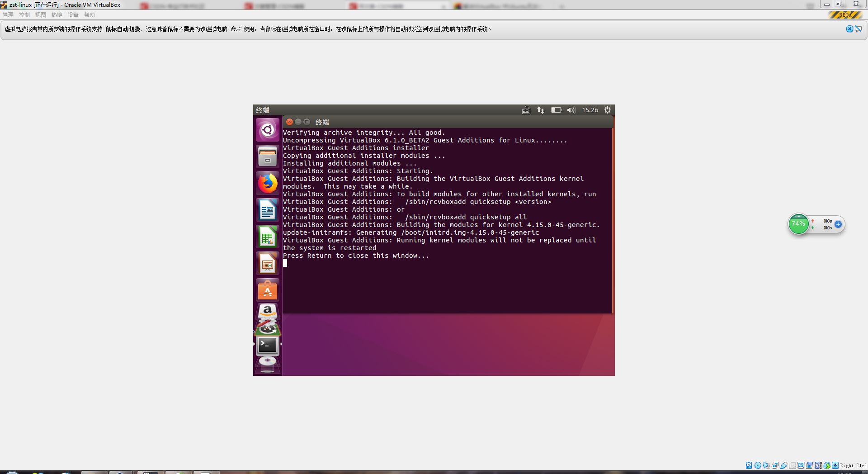Click the optical drive status icon
This screenshot has height=474, width=868.
tap(758, 465)
